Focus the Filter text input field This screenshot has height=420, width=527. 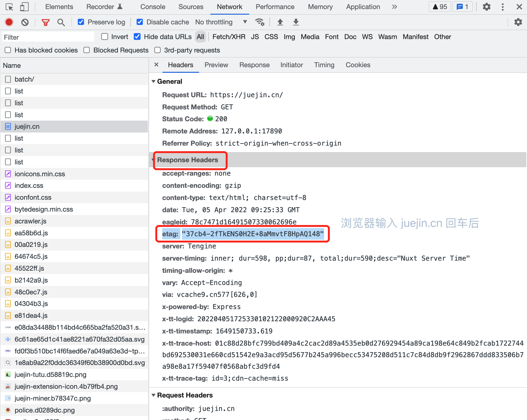coord(48,37)
